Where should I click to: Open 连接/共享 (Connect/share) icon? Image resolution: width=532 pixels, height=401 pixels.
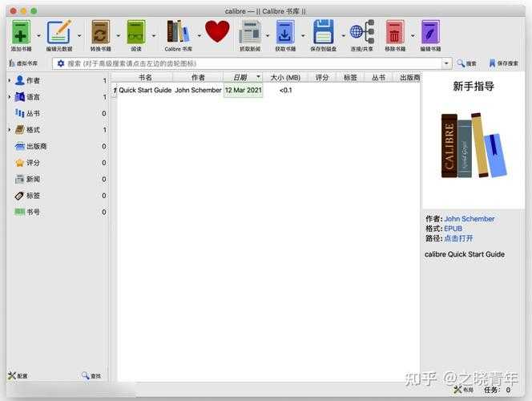(361, 33)
